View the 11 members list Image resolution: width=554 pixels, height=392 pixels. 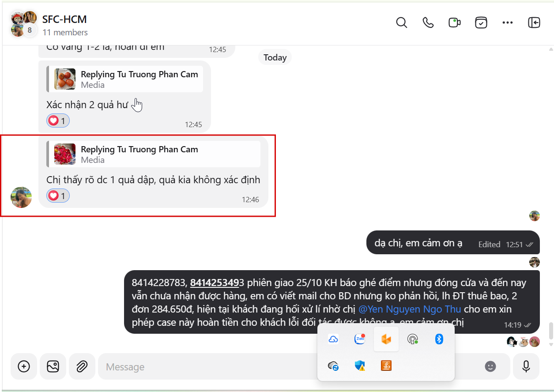(x=65, y=32)
